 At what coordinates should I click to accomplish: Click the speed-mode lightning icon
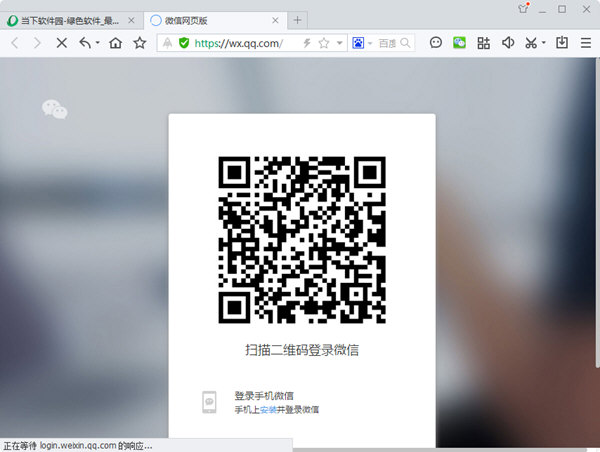click(x=307, y=43)
